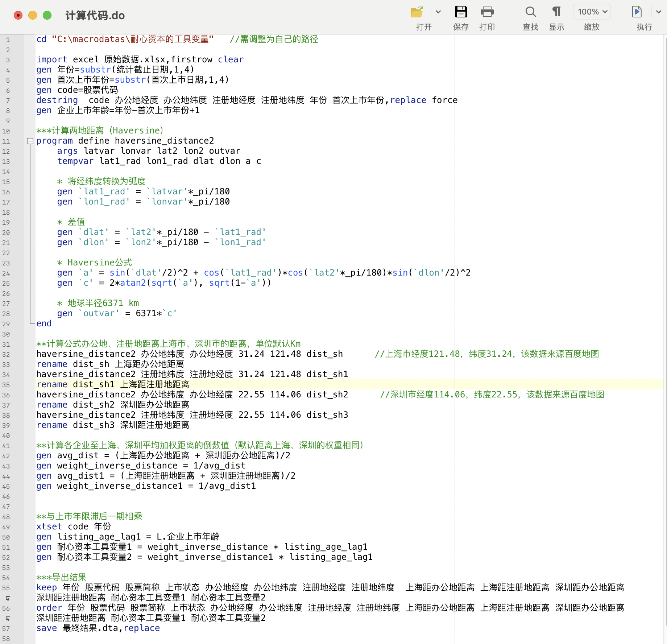Open Find with the magnifier icon
This screenshot has height=644, width=667.
point(530,12)
